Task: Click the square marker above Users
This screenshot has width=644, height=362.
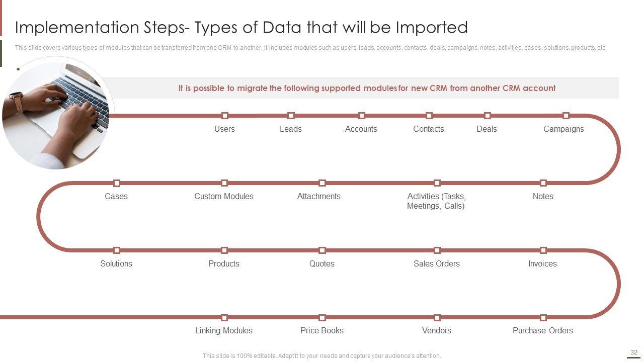Action: pyautogui.click(x=225, y=116)
